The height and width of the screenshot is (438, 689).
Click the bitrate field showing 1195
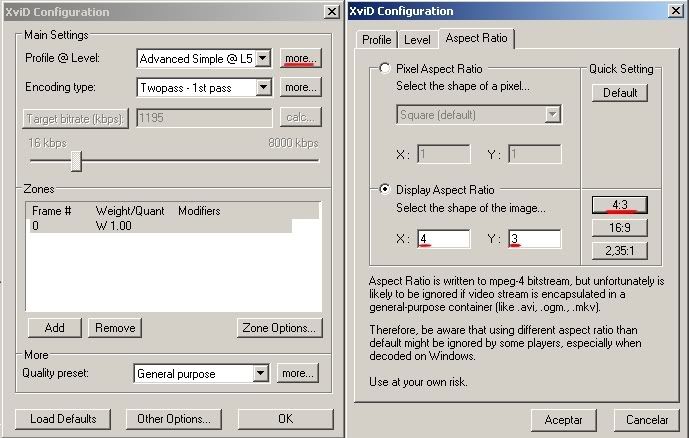pos(204,117)
